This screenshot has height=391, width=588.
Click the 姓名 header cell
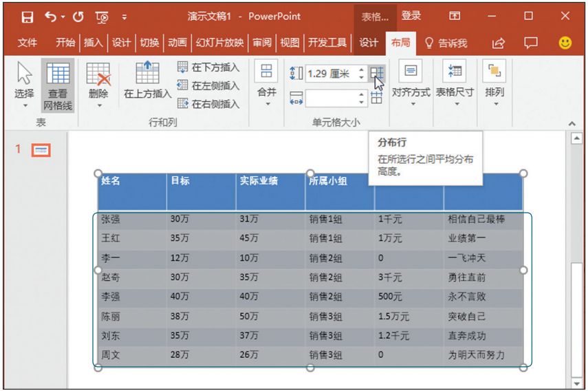coord(132,191)
